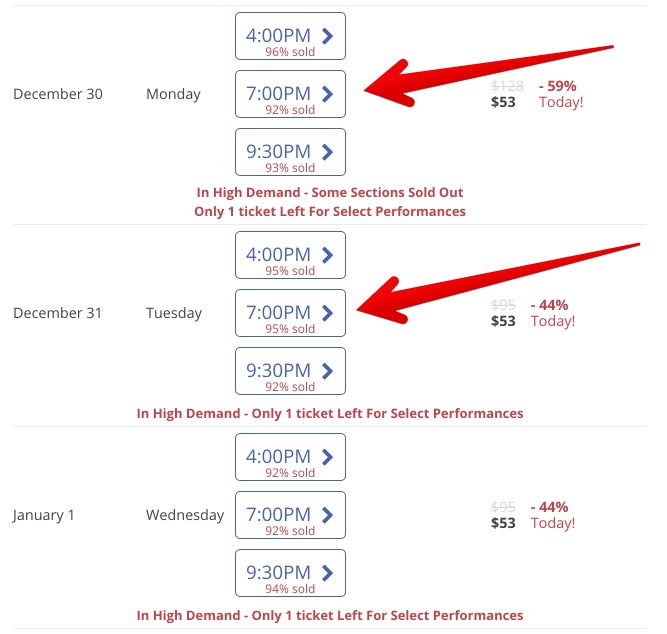The height and width of the screenshot is (634, 667).
Task: Click chevron arrow on Tuesday 9:30PM button
Action: tap(327, 371)
